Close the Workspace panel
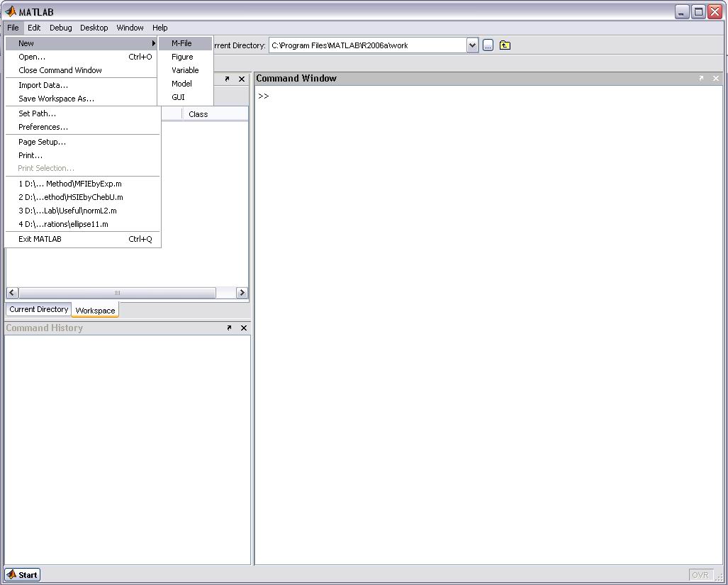 pyautogui.click(x=242, y=79)
